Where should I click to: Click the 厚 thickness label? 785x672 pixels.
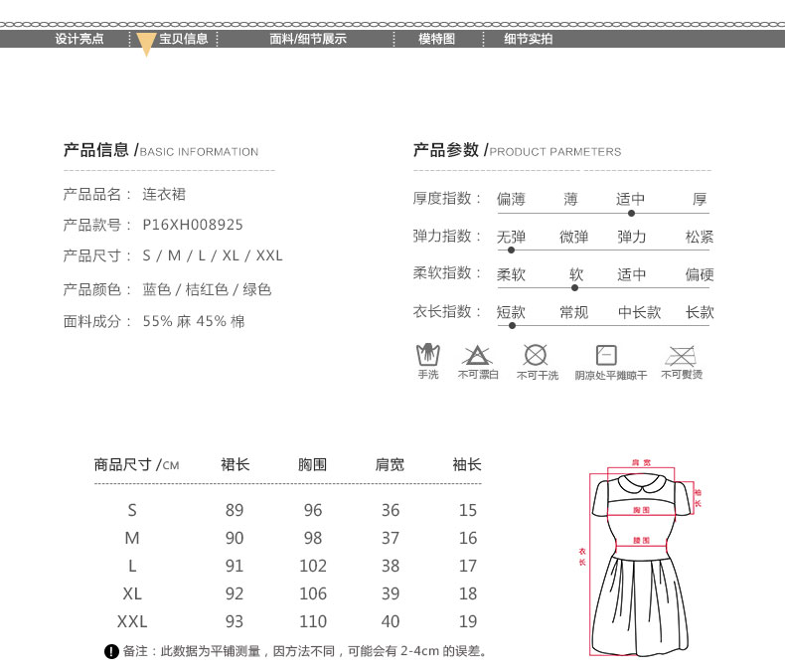click(x=700, y=199)
